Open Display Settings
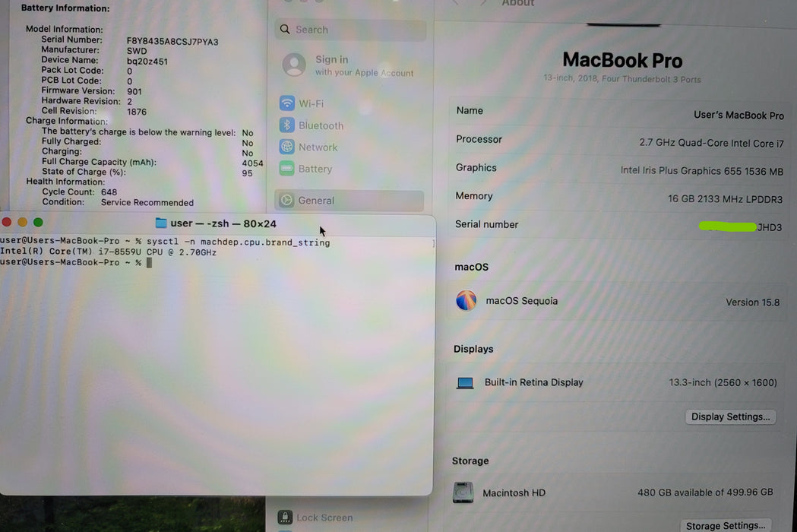 point(730,417)
